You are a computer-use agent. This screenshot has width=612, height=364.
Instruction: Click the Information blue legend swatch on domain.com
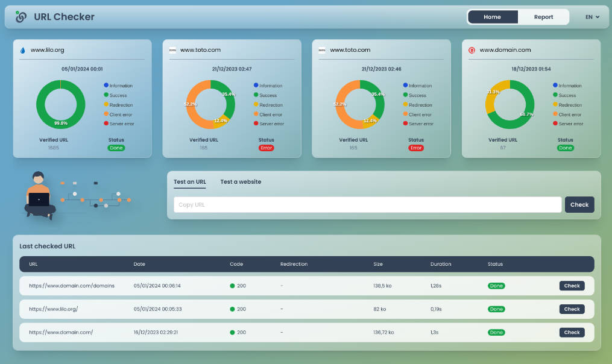point(555,86)
